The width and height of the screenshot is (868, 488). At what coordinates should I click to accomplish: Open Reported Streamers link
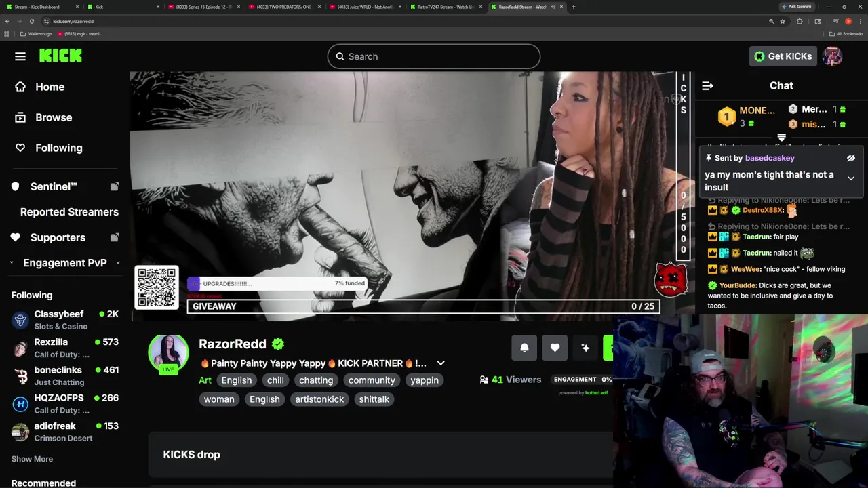[69, 212]
